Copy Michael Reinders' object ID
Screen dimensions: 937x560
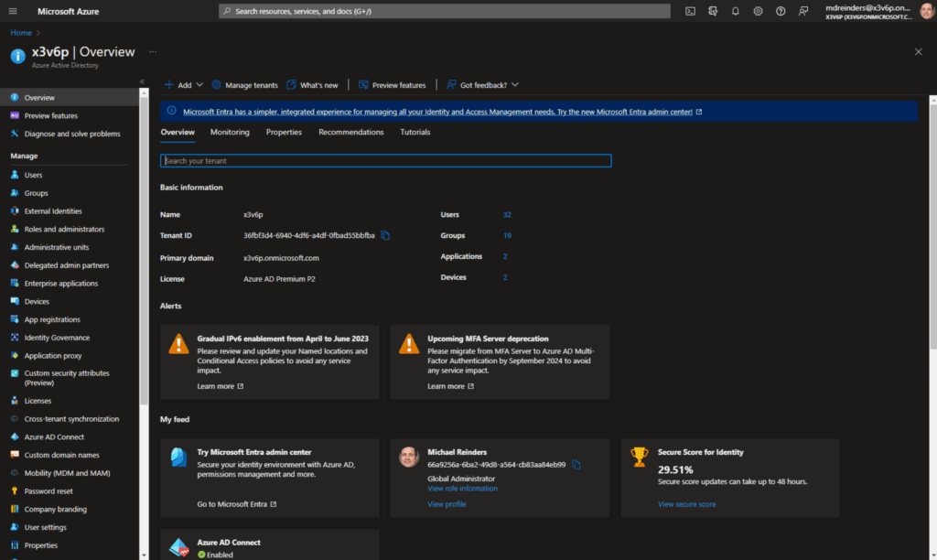pyautogui.click(x=576, y=464)
